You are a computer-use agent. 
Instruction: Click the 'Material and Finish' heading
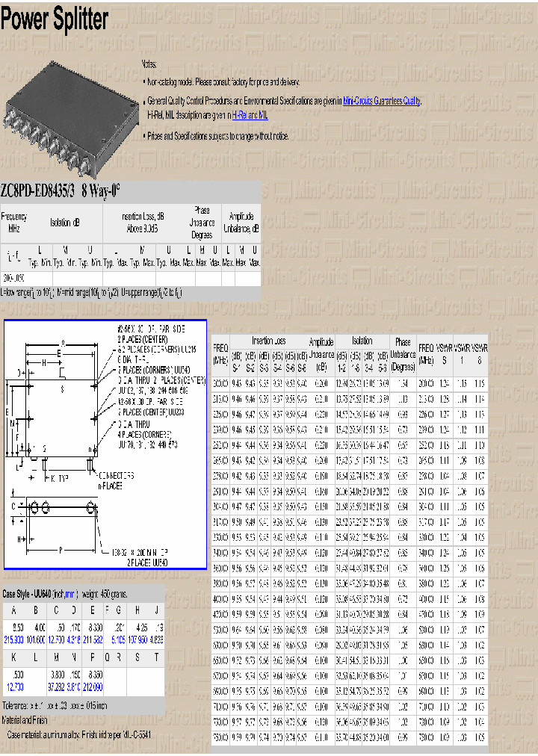(25, 720)
